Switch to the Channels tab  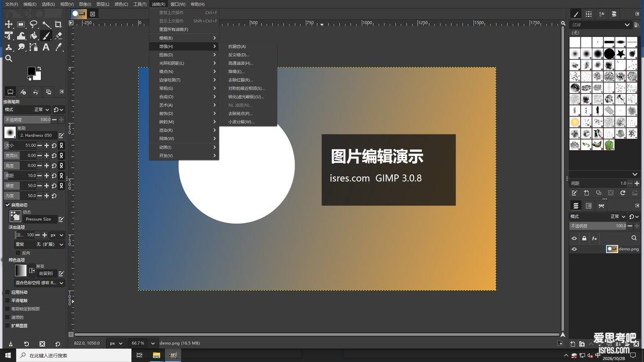(x=589, y=205)
